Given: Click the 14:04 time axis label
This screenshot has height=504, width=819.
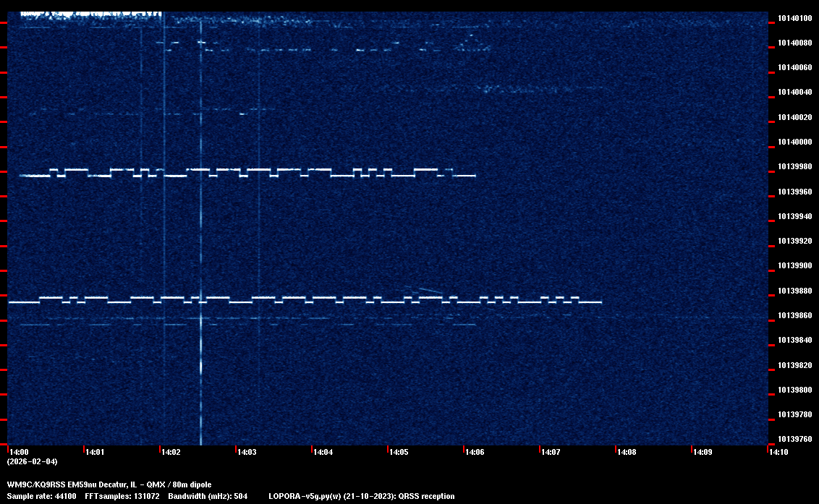Looking at the screenshot, I should point(323,452).
